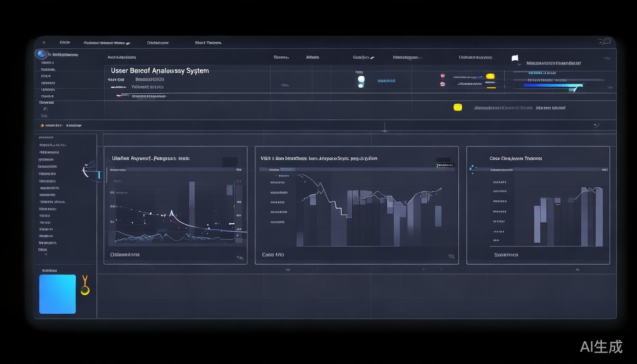Open the 'Dashboore' tab in the top bar
Viewport: 637px width, 364px height.
click(x=158, y=43)
